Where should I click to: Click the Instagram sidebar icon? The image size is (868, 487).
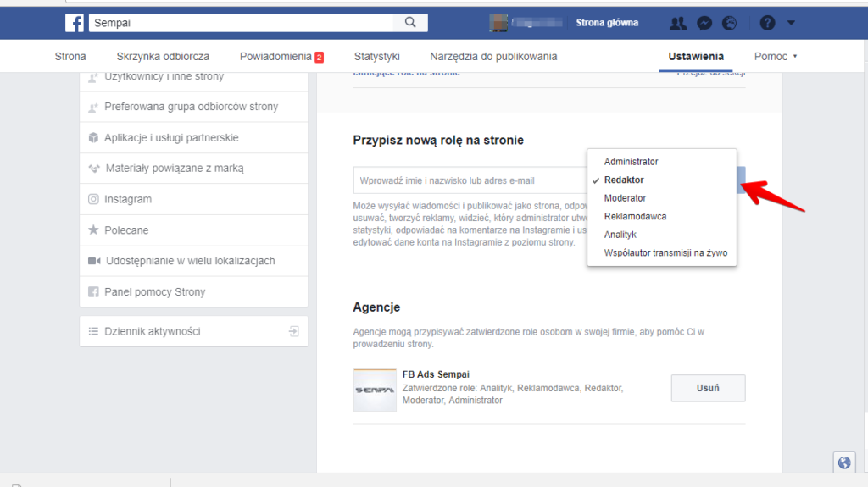[x=93, y=199]
